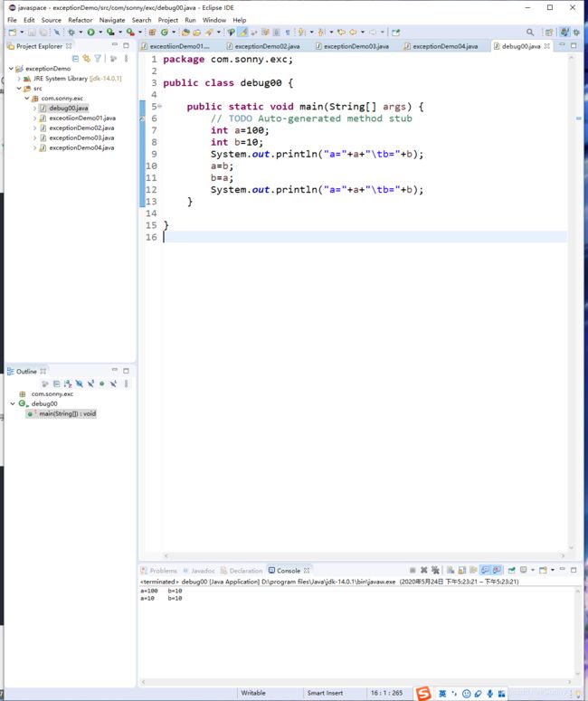The width and height of the screenshot is (588, 701).
Task: Click the Back navigation arrow
Action: click(x=353, y=33)
